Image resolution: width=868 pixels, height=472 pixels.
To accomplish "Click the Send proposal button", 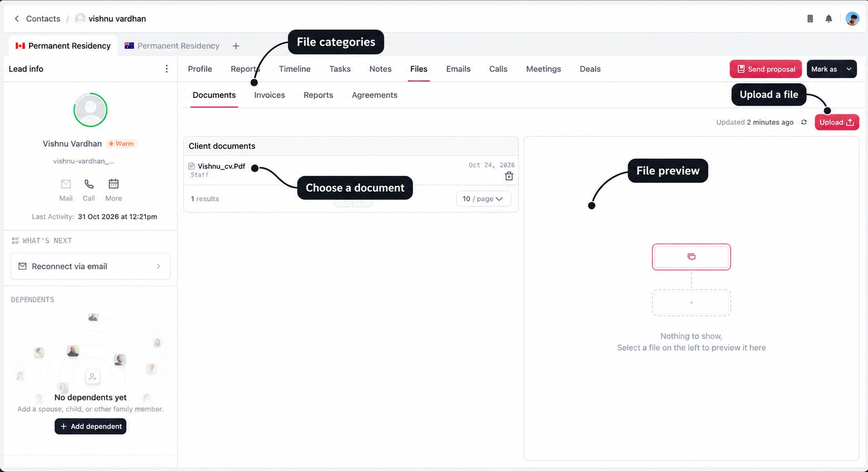I will pyautogui.click(x=766, y=69).
